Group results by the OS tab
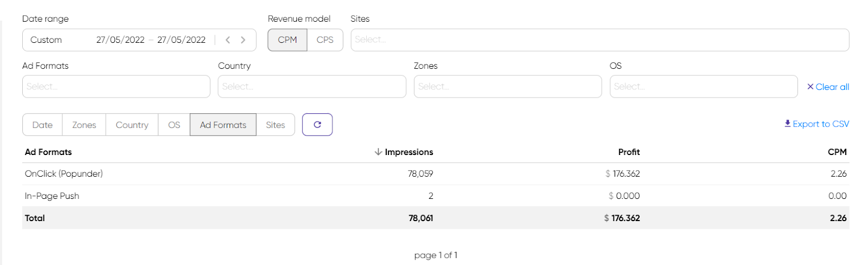Screen dimensions: 868x265 pyautogui.click(x=174, y=125)
